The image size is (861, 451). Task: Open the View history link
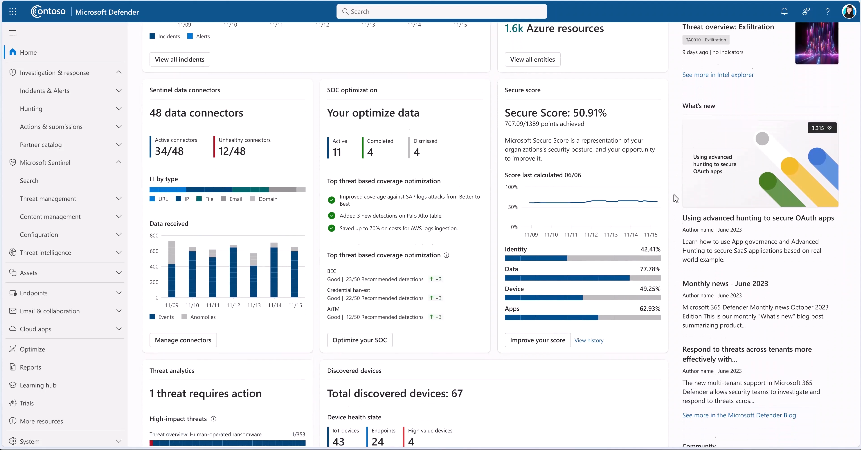pos(589,341)
